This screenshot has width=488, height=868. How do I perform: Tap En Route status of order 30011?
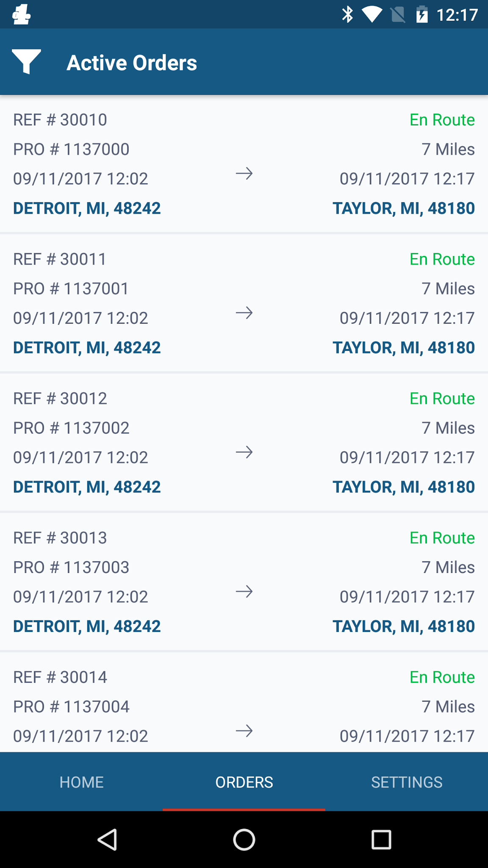click(x=442, y=259)
